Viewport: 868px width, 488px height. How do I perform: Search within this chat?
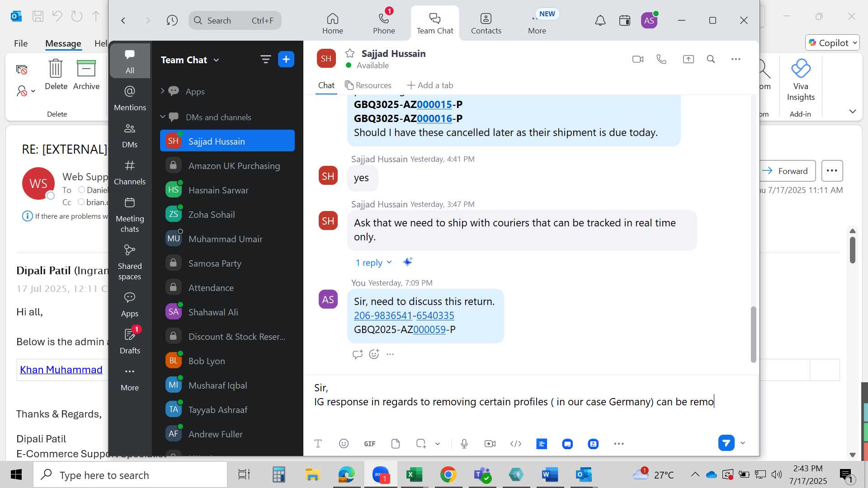711,59
